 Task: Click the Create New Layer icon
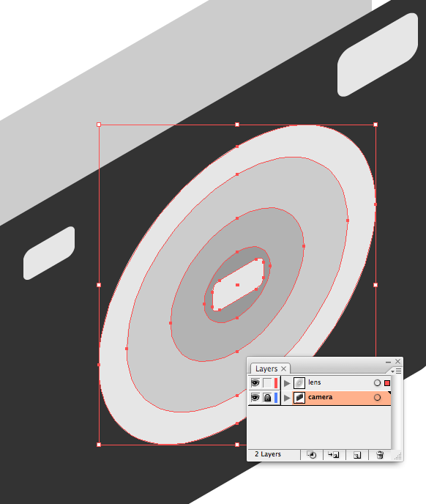(x=357, y=455)
